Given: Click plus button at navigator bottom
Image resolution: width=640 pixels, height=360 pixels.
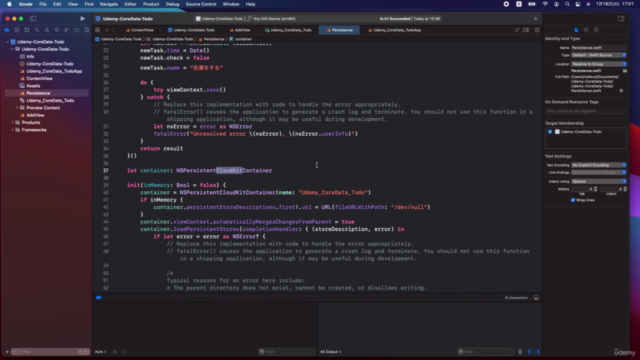Looking at the screenshot, I should tap(7, 351).
